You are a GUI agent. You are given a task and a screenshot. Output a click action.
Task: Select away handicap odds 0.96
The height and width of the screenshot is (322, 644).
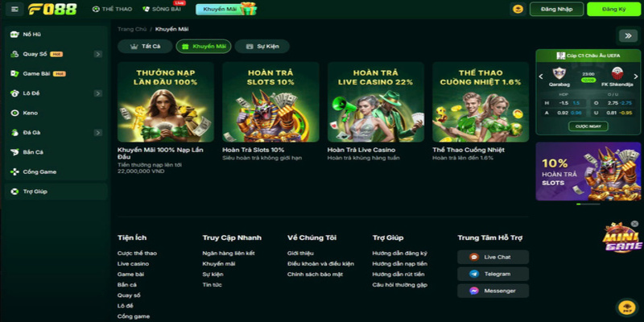576,113
